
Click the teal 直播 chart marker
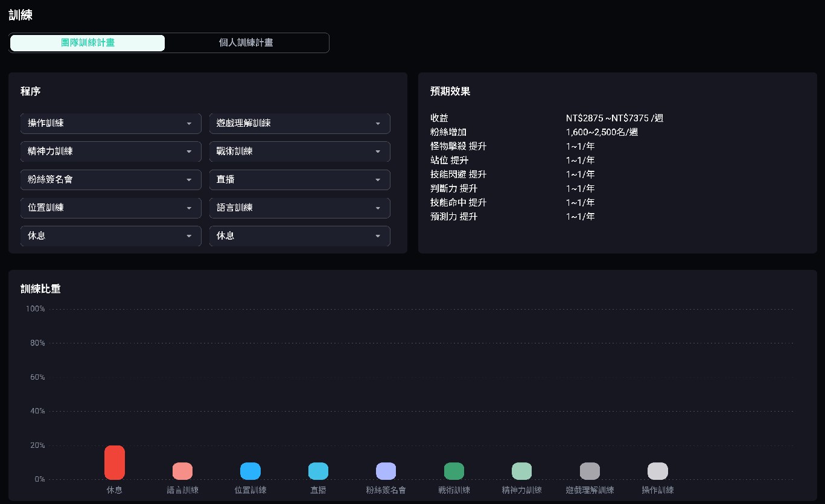click(x=318, y=471)
